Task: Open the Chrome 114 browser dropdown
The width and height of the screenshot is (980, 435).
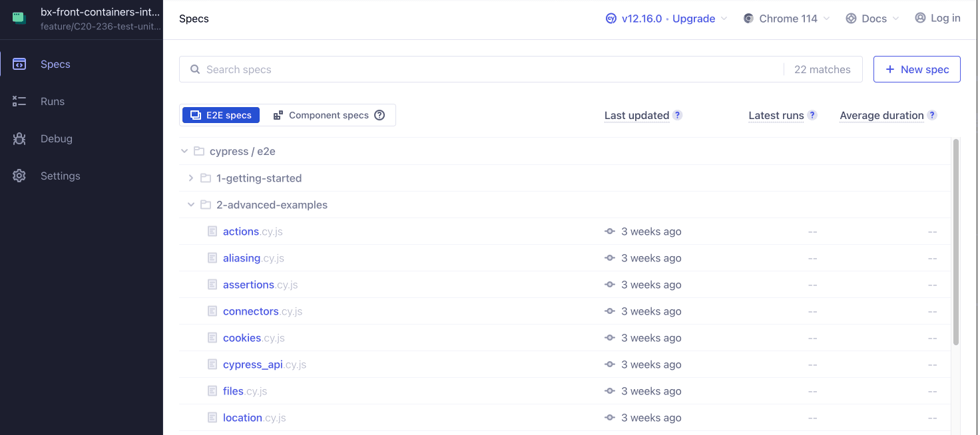Action: pos(786,19)
